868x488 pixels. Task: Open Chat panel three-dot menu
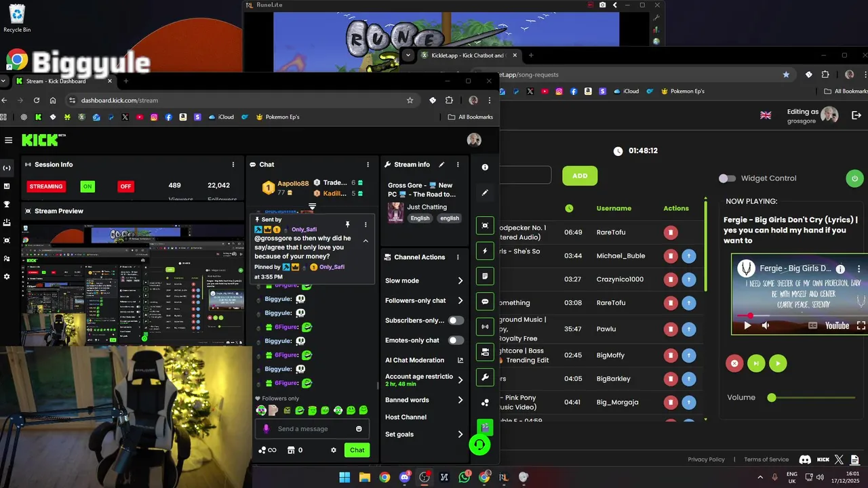(x=368, y=164)
